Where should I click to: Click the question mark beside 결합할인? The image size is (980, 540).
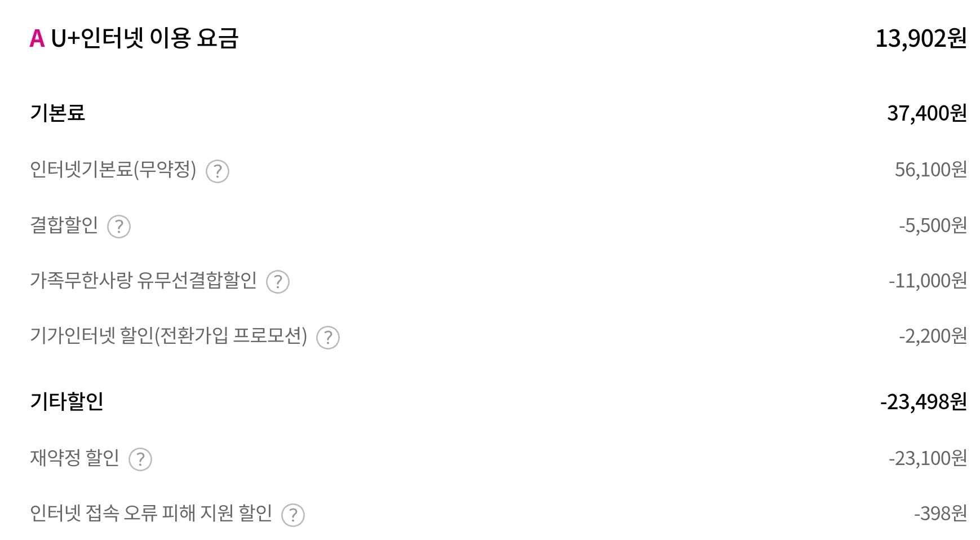119,227
